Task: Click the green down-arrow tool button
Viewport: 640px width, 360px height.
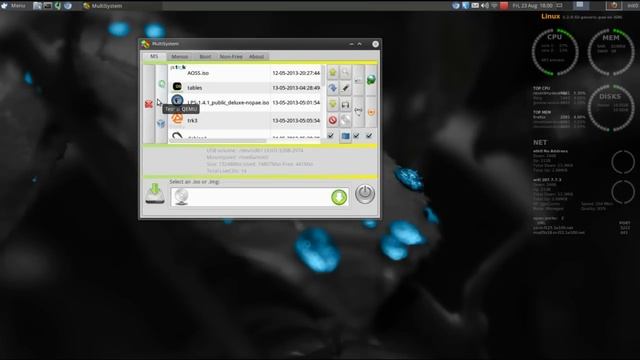Action: point(333,104)
